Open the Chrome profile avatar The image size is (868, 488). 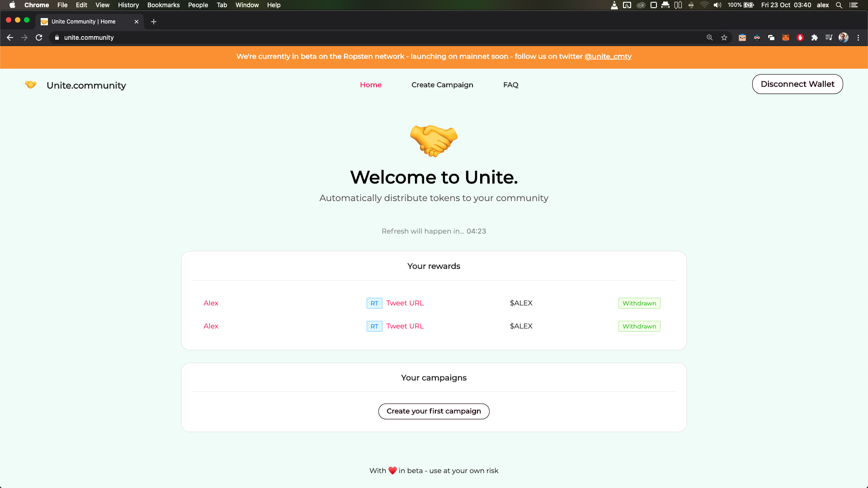(x=844, y=38)
